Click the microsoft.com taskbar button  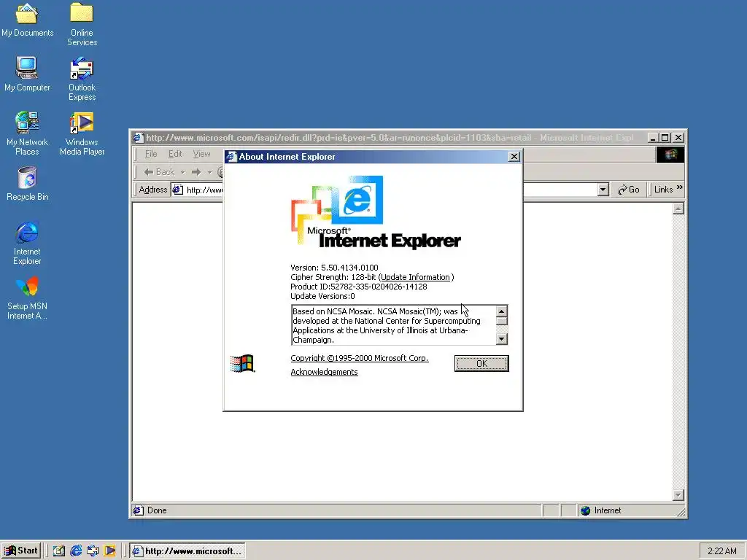tap(187, 551)
